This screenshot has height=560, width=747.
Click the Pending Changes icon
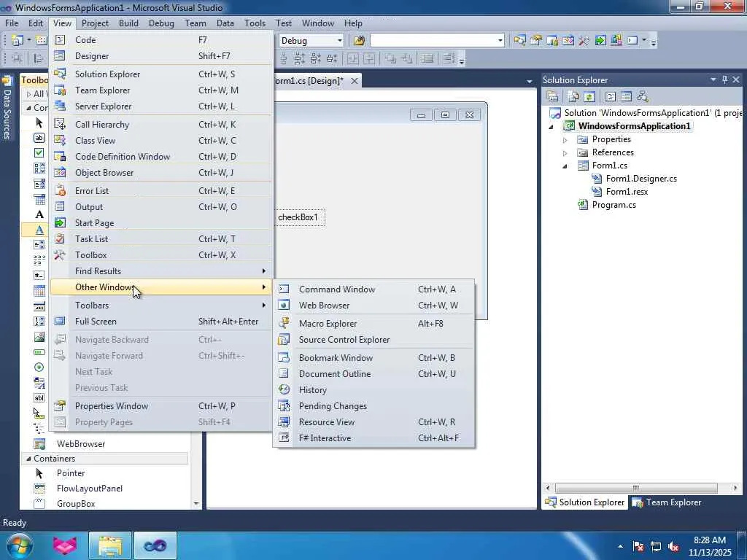pos(284,406)
